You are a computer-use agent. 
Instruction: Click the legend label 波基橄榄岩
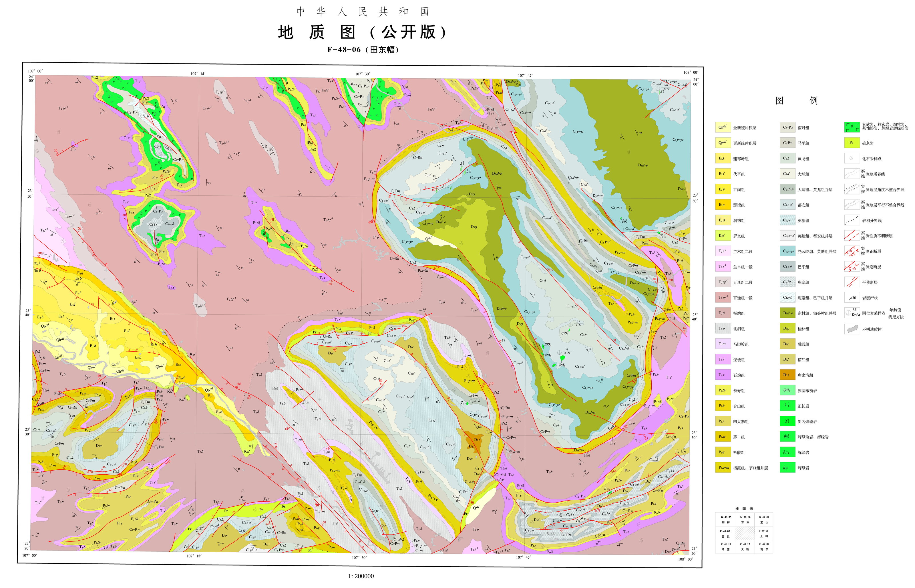pyautogui.click(x=807, y=391)
